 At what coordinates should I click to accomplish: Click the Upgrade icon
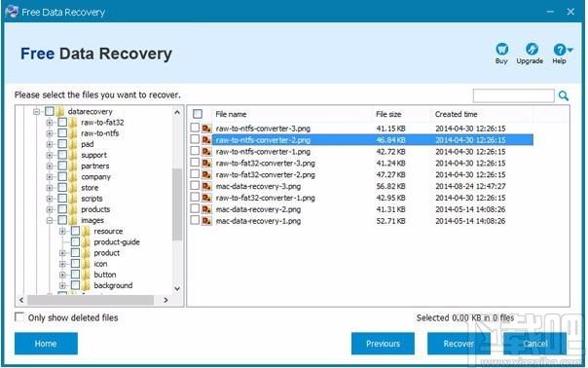[531, 49]
